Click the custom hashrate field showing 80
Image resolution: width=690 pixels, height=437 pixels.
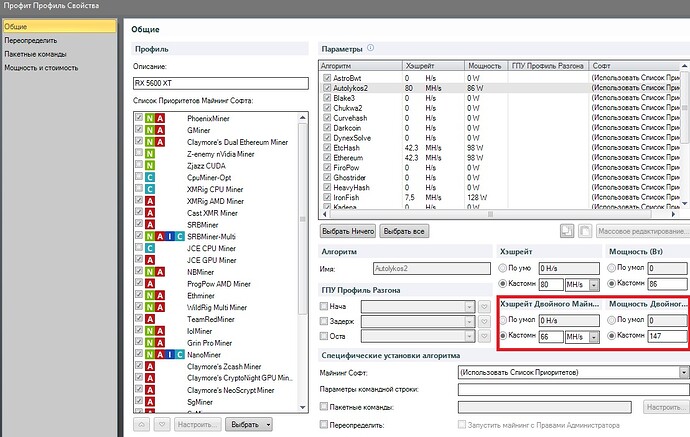tap(551, 284)
